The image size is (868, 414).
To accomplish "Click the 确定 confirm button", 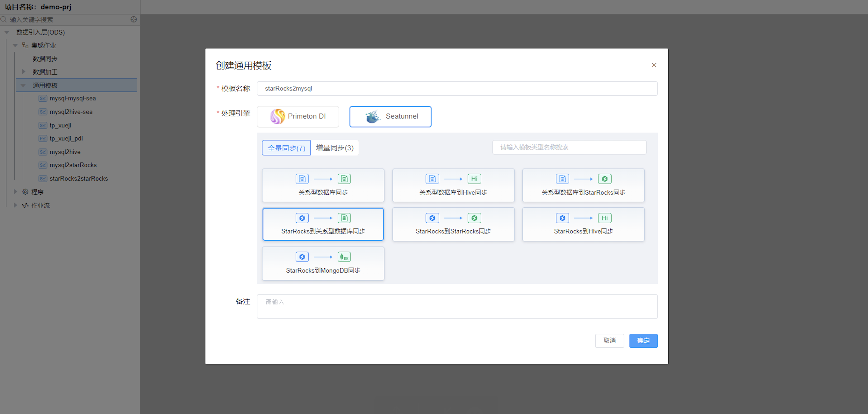I will point(643,340).
